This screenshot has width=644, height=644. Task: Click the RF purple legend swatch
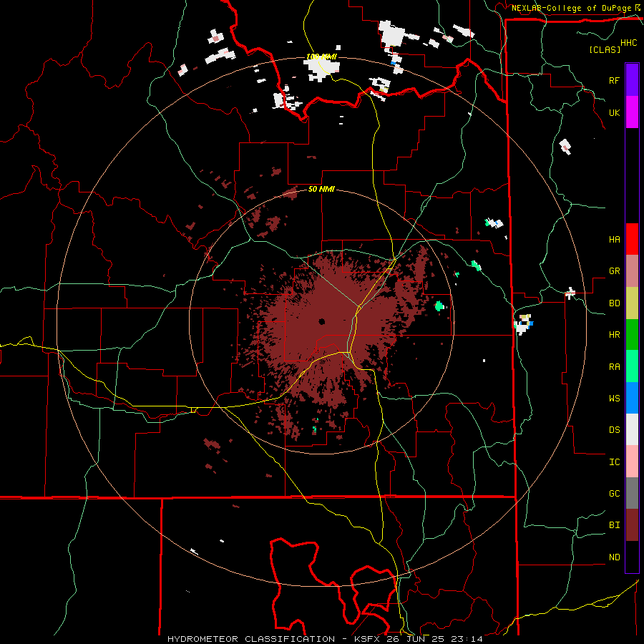[x=632, y=80]
